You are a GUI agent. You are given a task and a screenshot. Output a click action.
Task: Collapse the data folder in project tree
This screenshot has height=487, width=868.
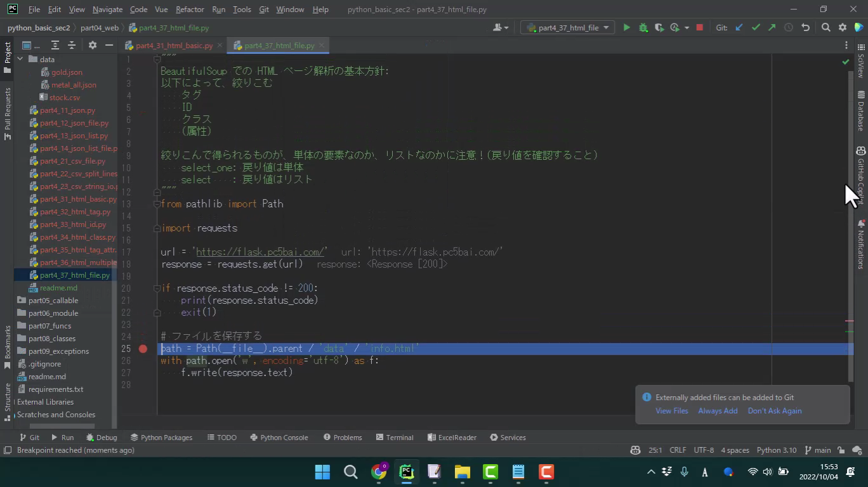click(x=20, y=59)
